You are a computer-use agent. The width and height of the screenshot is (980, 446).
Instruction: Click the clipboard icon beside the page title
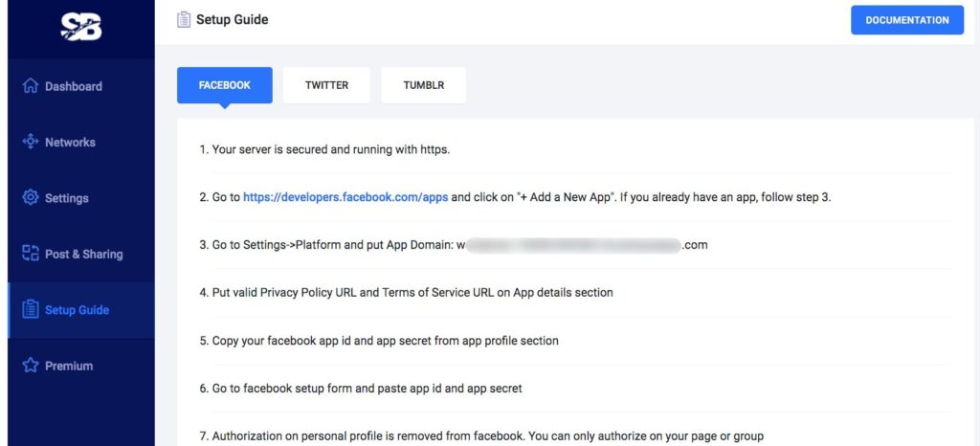[184, 20]
